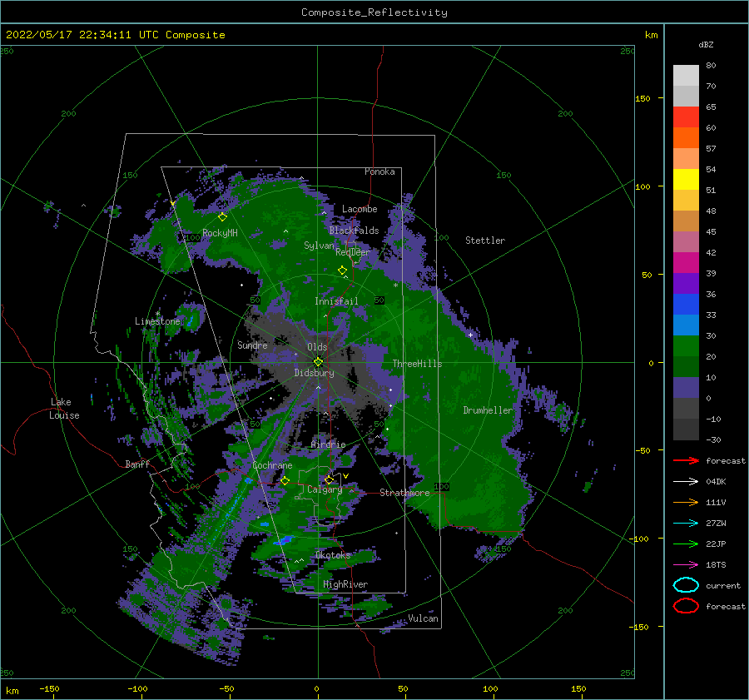Click the Calgary city label
This screenshot has width=749, height=700.
click(x=325, y=489)
